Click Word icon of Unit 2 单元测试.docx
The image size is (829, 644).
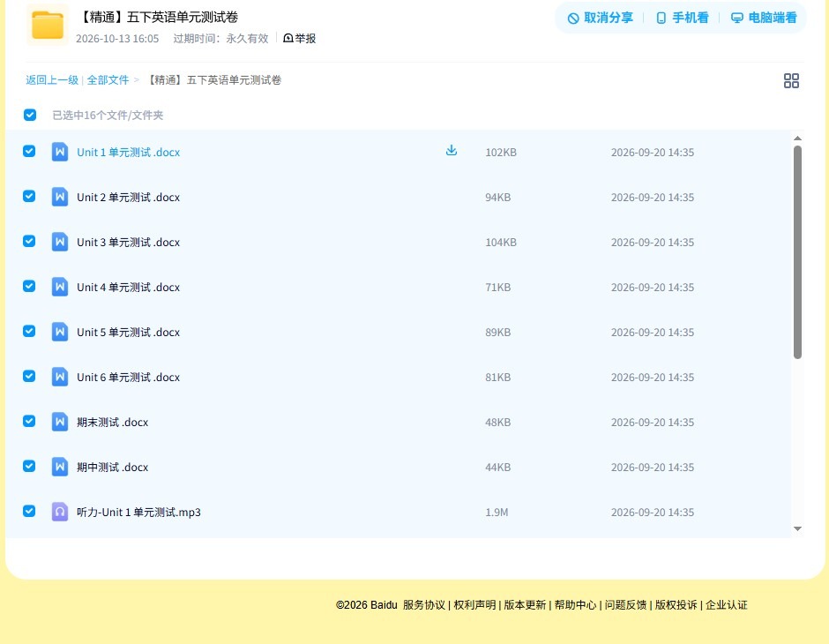[60, 197]
